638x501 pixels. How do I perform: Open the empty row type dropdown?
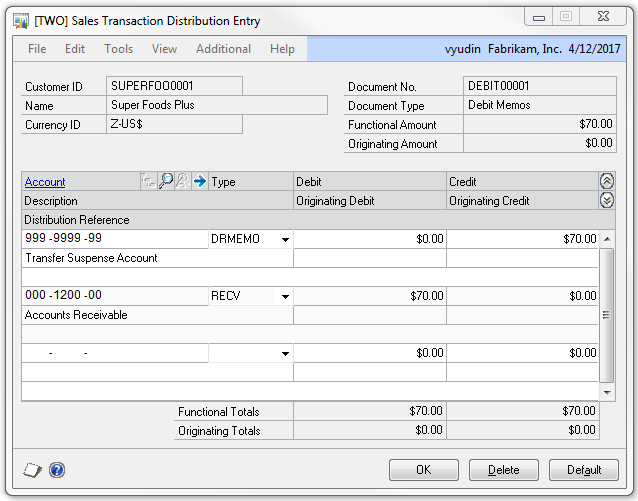pos(286,354)
